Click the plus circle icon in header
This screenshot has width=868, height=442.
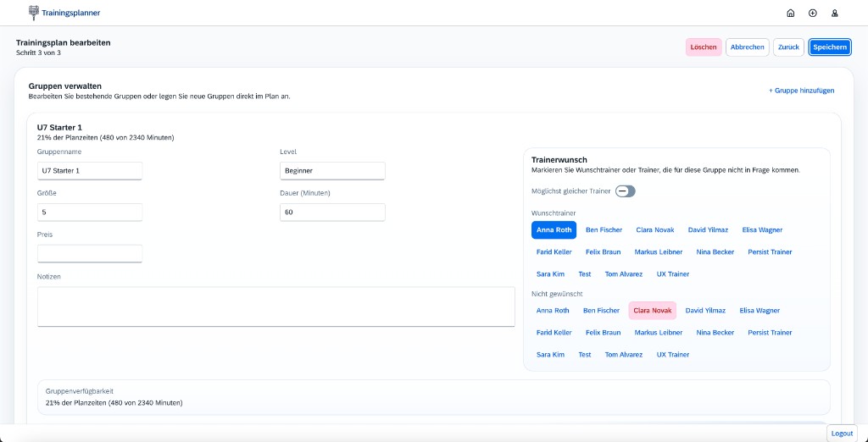click(813, 13)
